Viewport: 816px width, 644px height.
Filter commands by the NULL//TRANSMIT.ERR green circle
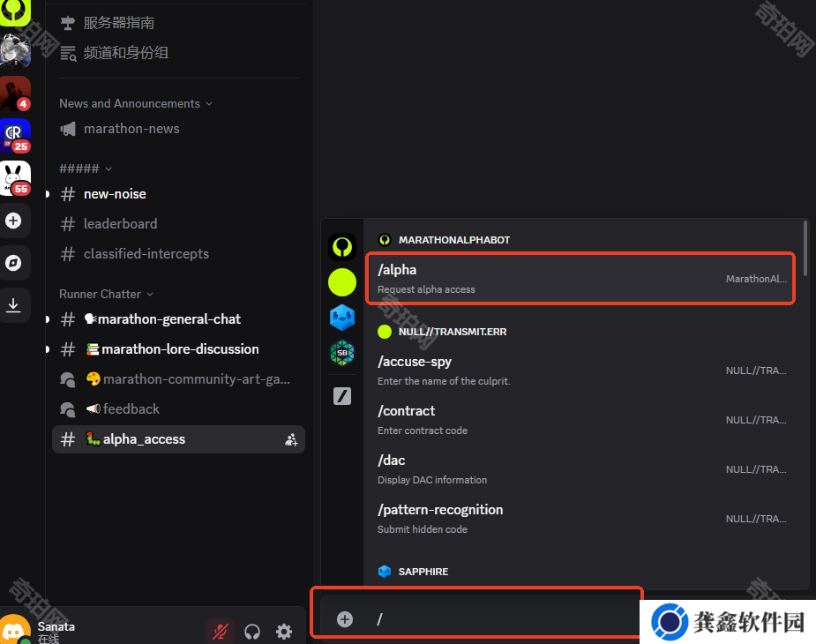click(342, 282)
